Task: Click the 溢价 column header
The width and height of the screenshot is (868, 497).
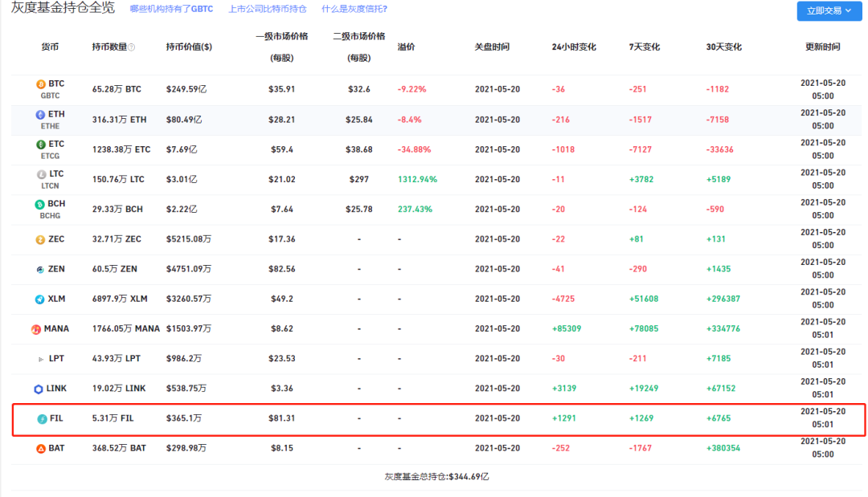Action: click(406, 47)
